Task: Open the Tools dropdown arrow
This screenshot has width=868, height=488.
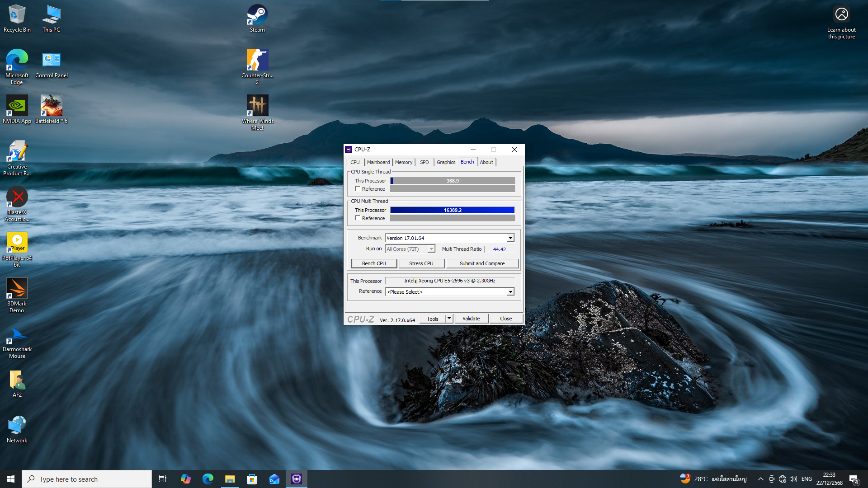Action: click(449, 319)
